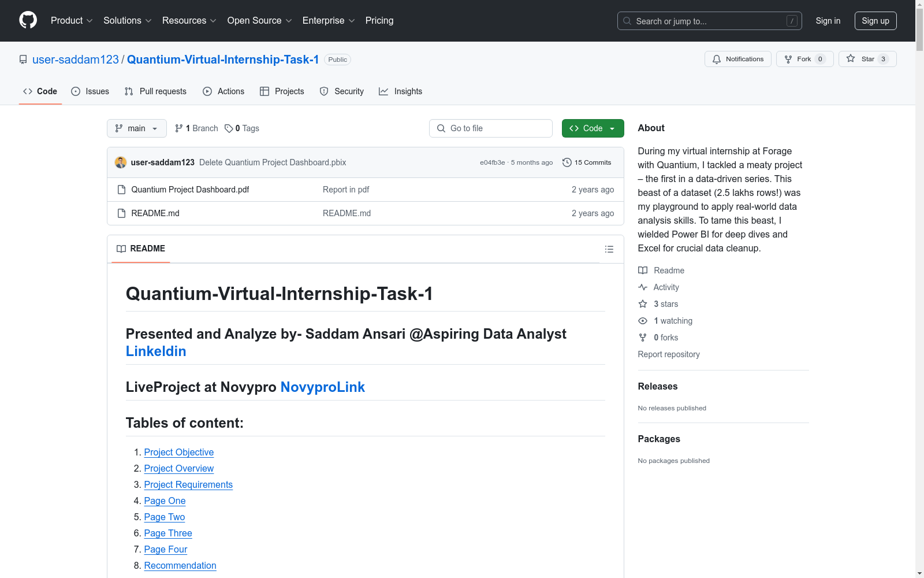The image size is (924, 578).
Task: Expand the Product menu
Action: pos(72,21)
